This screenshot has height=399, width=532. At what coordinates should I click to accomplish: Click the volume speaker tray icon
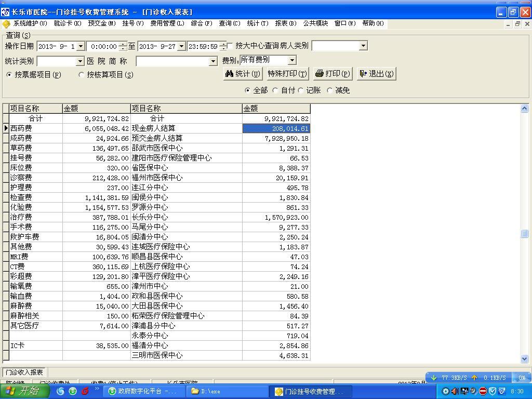pos(455,391)
